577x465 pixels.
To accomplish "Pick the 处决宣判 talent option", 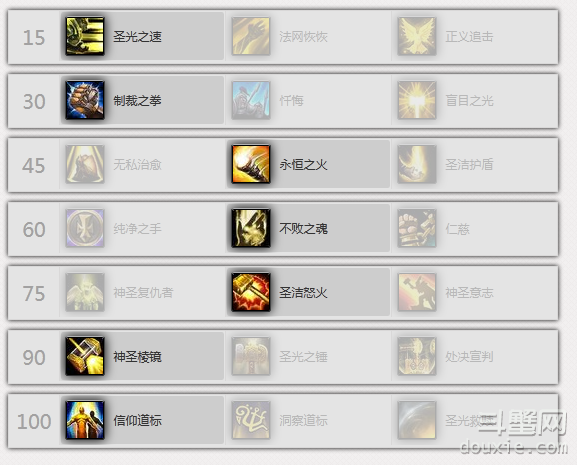I will (469, 356).
